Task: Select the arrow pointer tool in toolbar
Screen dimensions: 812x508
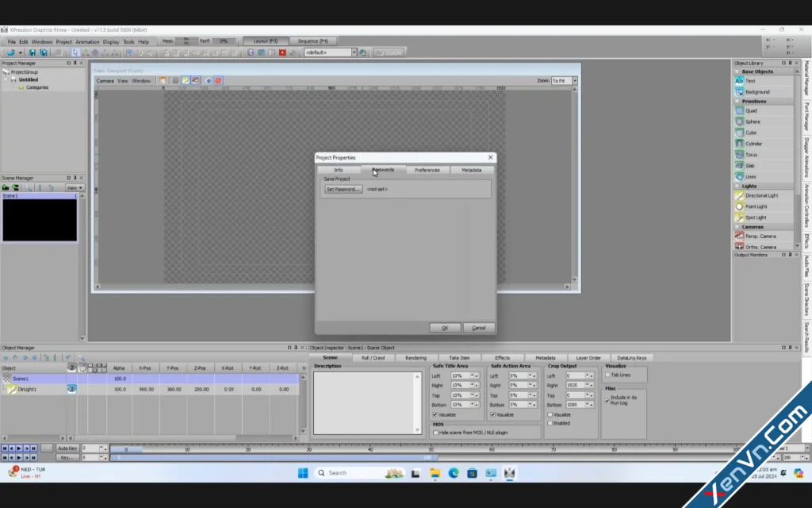Action: pos(75,52)
